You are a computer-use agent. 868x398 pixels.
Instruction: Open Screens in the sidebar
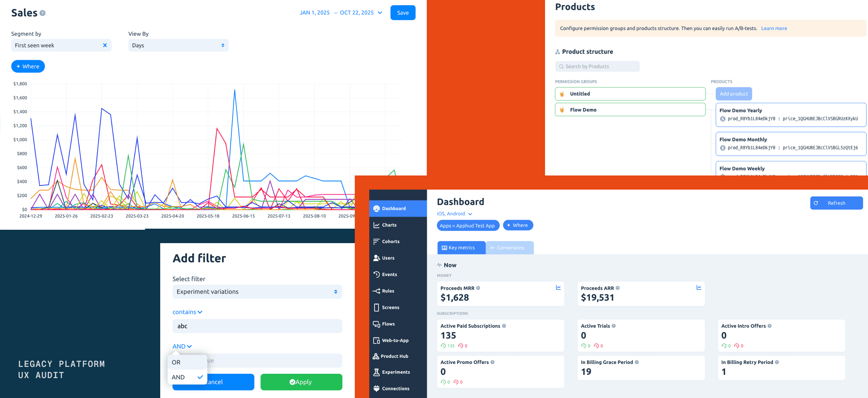point(398,308)
